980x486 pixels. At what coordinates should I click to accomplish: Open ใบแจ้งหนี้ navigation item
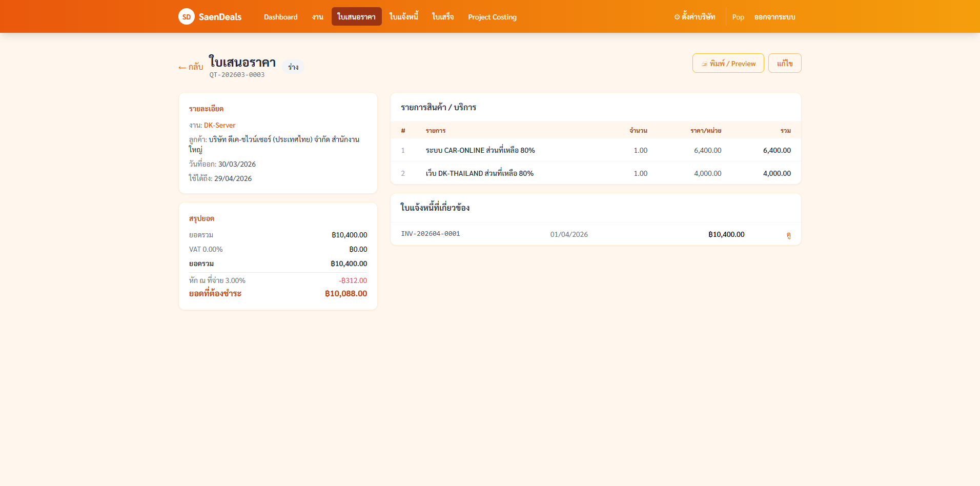tap(403, 17)
